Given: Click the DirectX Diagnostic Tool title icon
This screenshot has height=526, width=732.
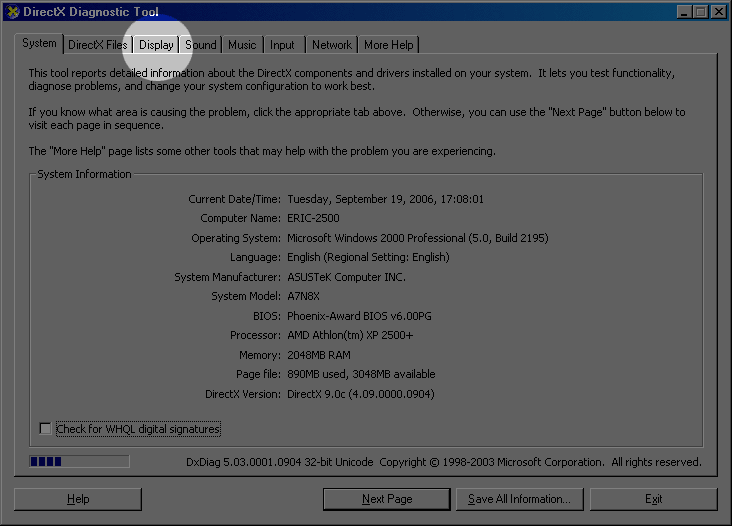Looking at the screenshot, I should (13, 12).
